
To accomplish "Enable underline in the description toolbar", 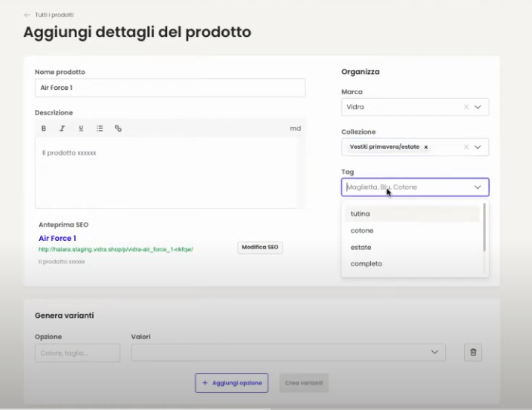I will point(81,128).
